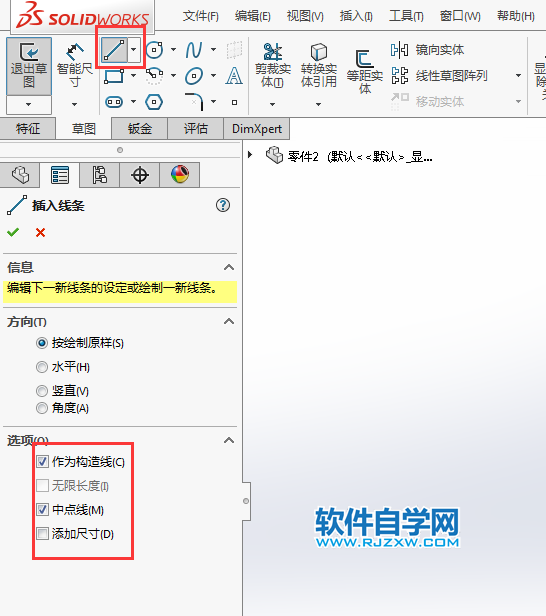Switch to the 评估 Evaluate tab
546x616 pixels.
196,128
